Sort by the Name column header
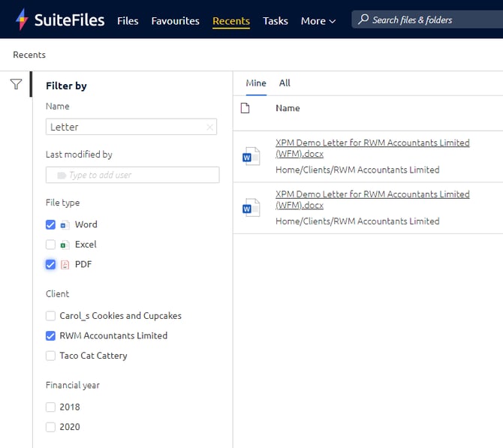This screenshot has width=503, height=448. tap(288, 108)
